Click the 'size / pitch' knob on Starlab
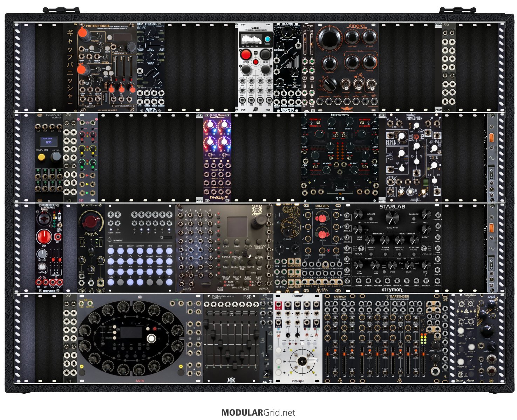Viewport: 517px width, 420px height. 392,218
